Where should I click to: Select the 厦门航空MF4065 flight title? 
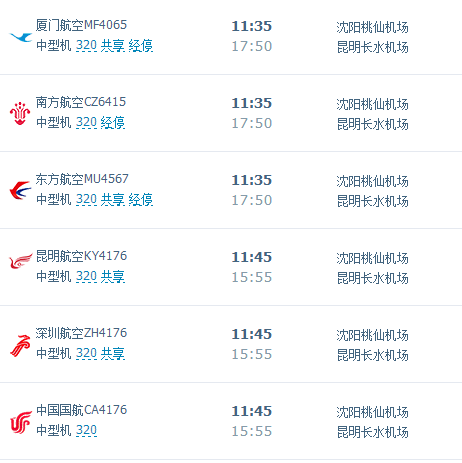pos(81,25)
